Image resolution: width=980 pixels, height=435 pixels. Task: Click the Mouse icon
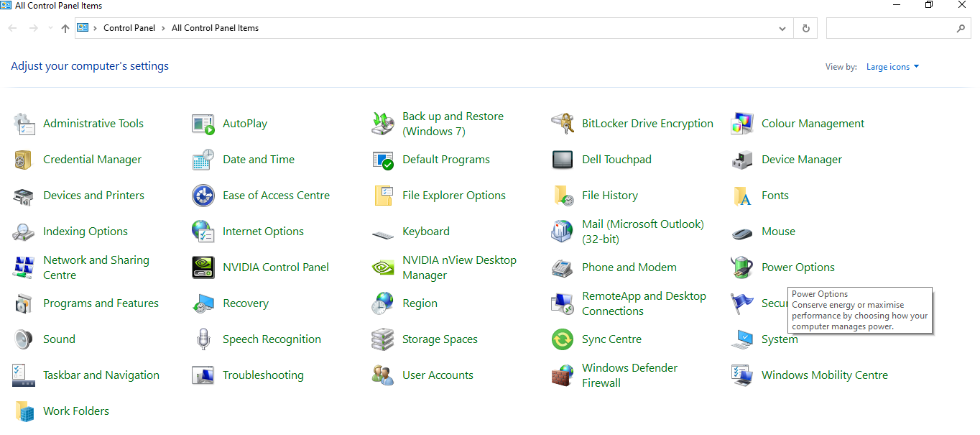click(x=742, y=233)
